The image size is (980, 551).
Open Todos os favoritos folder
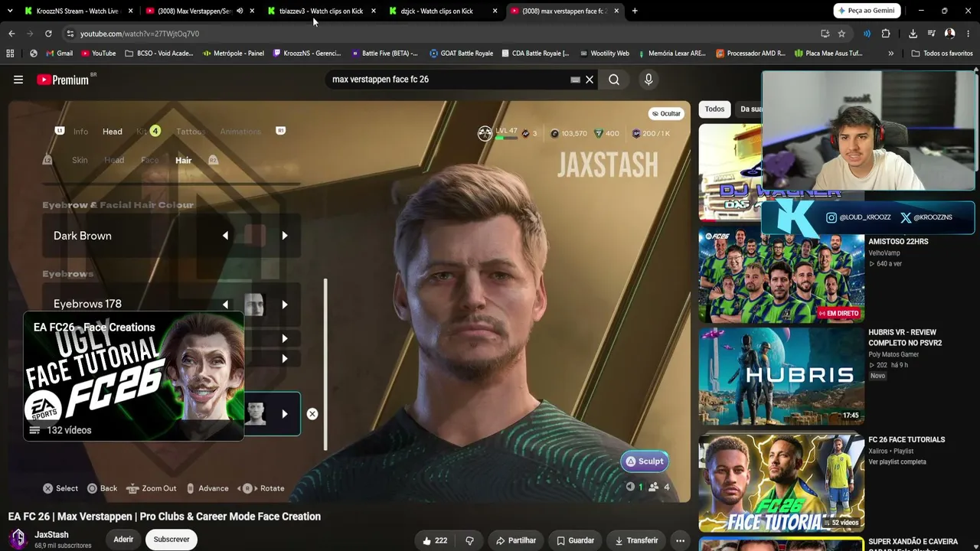[x=942, y=54]
